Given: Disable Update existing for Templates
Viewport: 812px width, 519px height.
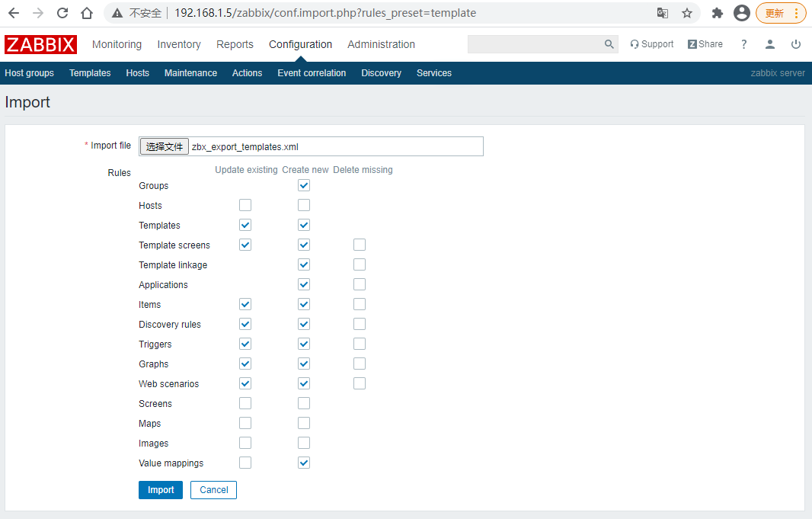Looking at the screenshot, I should click(245, 225).
